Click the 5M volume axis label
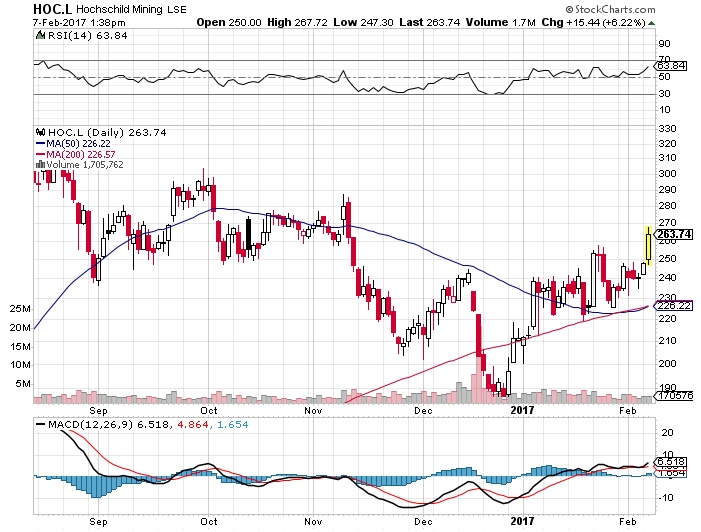This screenshot has width=701, height=532. [x=23, y=384]
